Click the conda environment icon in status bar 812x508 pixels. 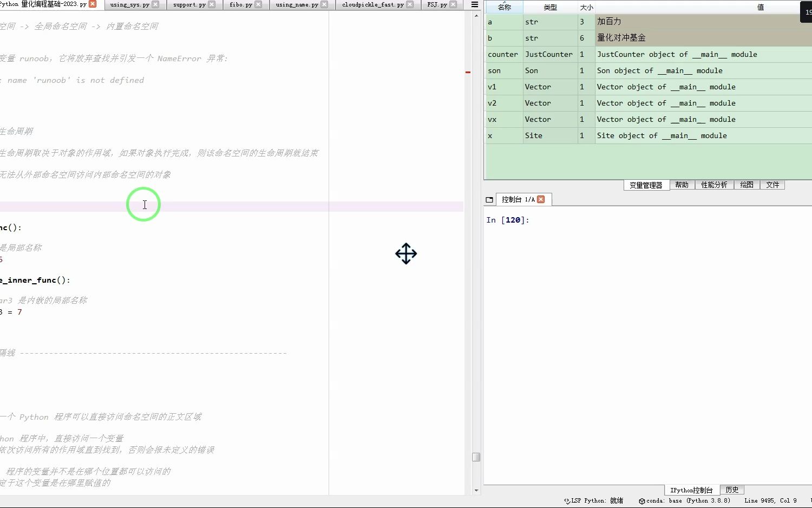(x=642, y=501)
